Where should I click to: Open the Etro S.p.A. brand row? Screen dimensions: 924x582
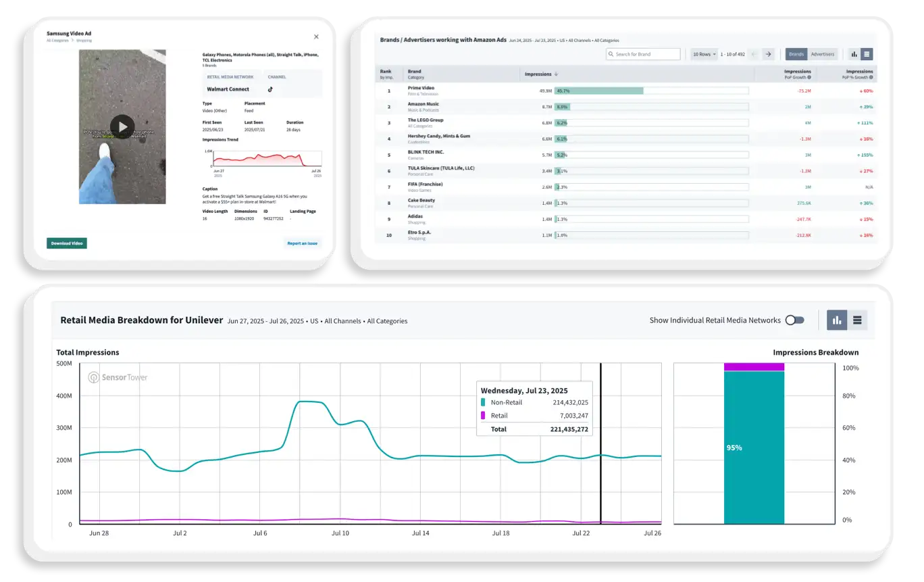coord(625,235)
